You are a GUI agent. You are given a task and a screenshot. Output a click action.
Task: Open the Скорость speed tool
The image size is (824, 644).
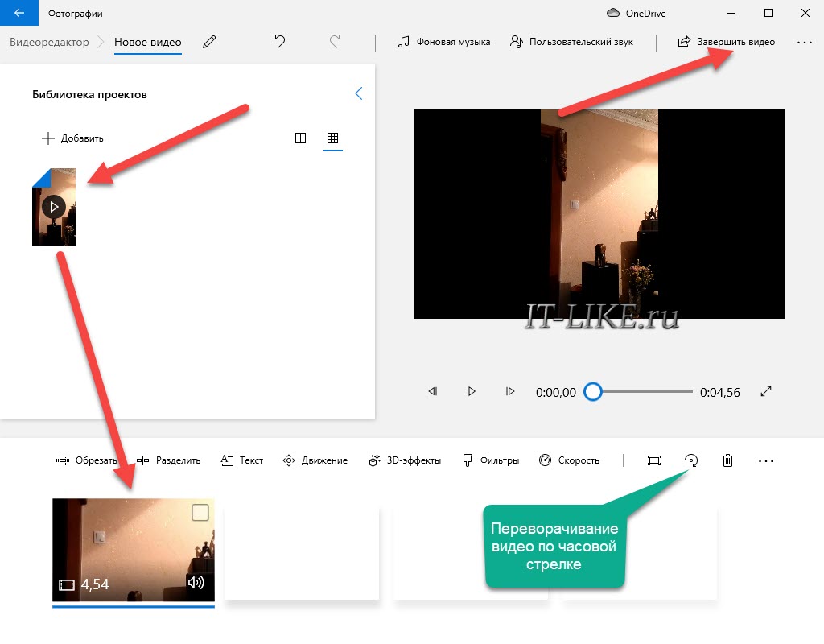(x=569, y=460)
